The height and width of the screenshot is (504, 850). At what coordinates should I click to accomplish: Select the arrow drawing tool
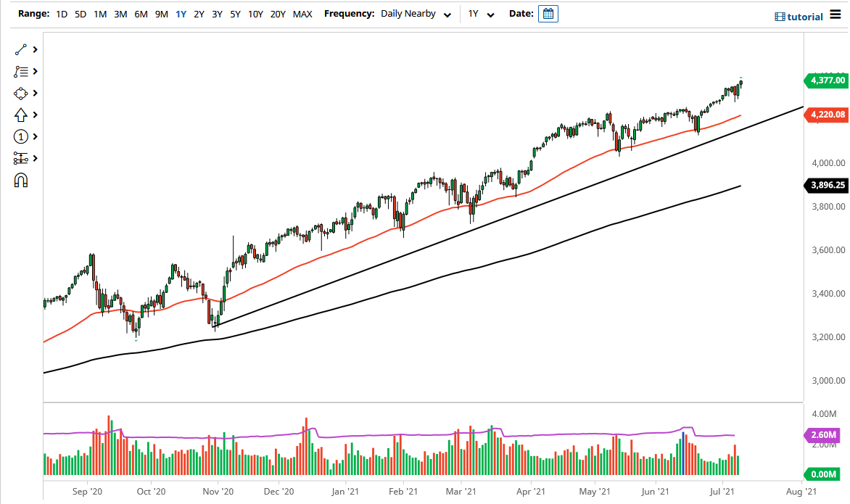[x=20, y=115]
